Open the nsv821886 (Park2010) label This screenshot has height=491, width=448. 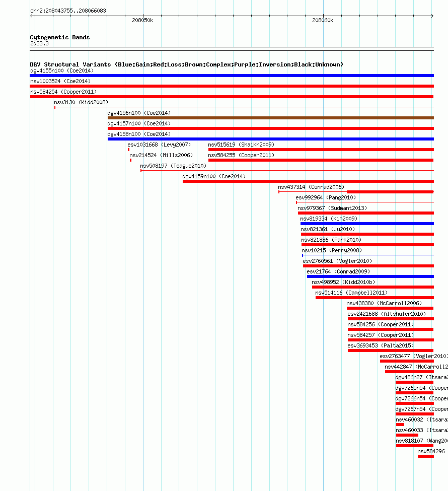click(331, 240)
